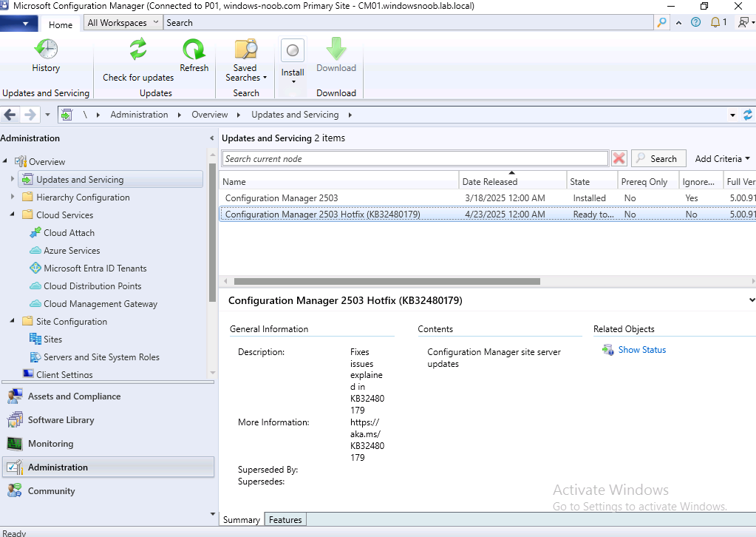756x537 pixels.
Task: Collapse the ribbon with up arrow
Action: [679, 23]
